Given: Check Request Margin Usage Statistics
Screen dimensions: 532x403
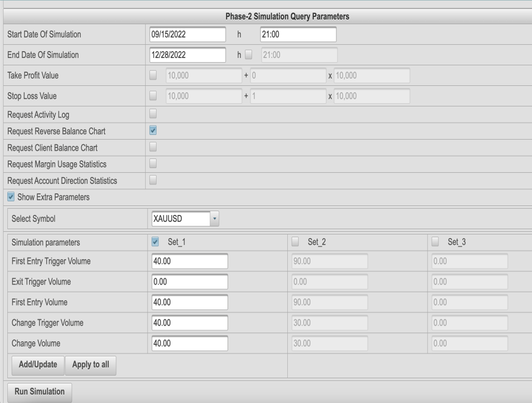Looking at the screenshot, I should [x=153, y=164].
